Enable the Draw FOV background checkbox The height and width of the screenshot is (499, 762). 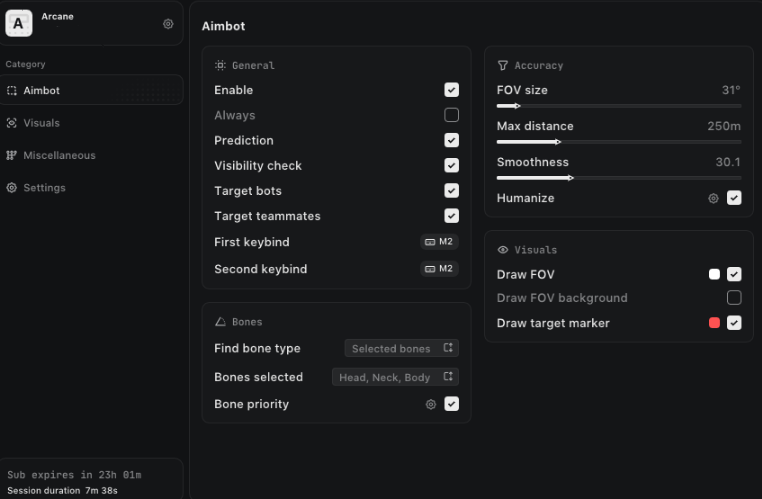[x=734, y=297]
